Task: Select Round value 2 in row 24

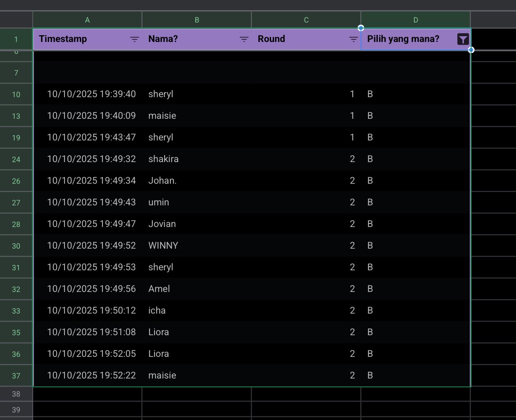Action: click(x=306, y=159)
